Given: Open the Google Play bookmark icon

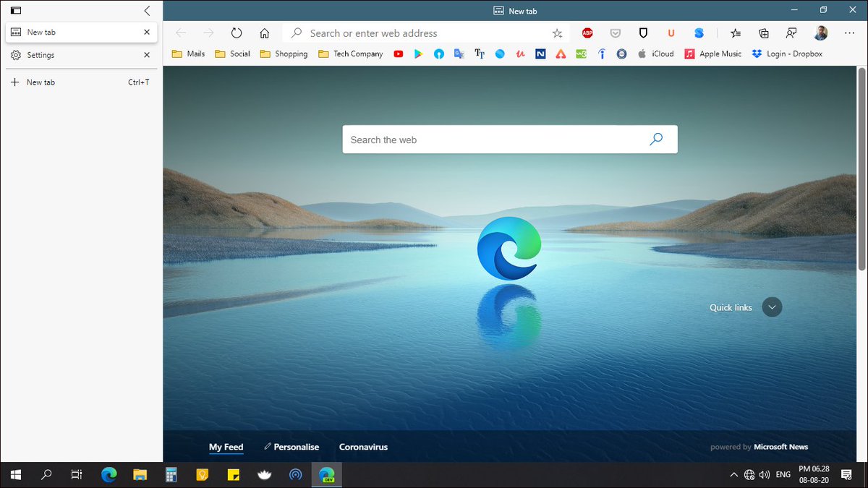Looking at the screenshot, I should click(418, 53).
